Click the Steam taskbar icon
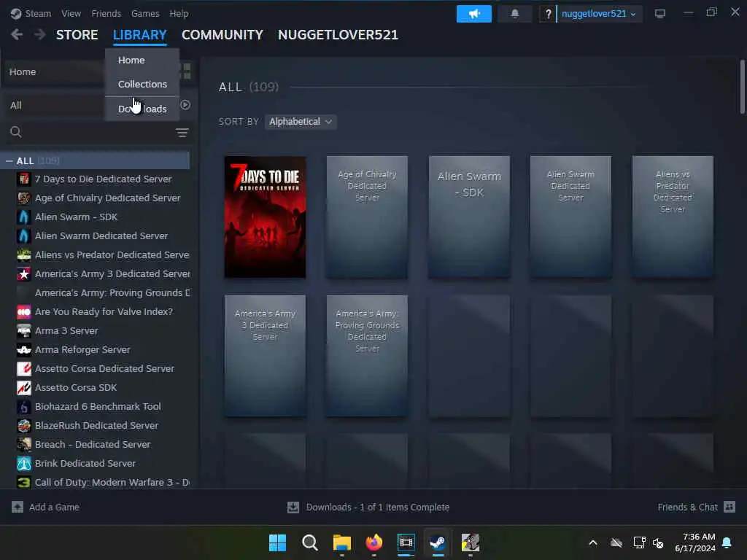This screenshot has width=747, height=560. tap(438, 542)
